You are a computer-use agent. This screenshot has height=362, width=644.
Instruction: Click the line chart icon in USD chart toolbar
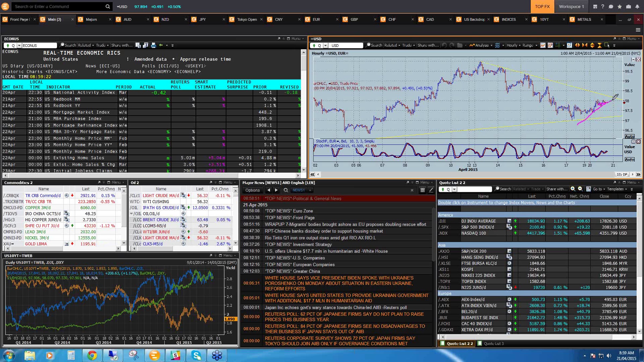(x=543, y=45)
